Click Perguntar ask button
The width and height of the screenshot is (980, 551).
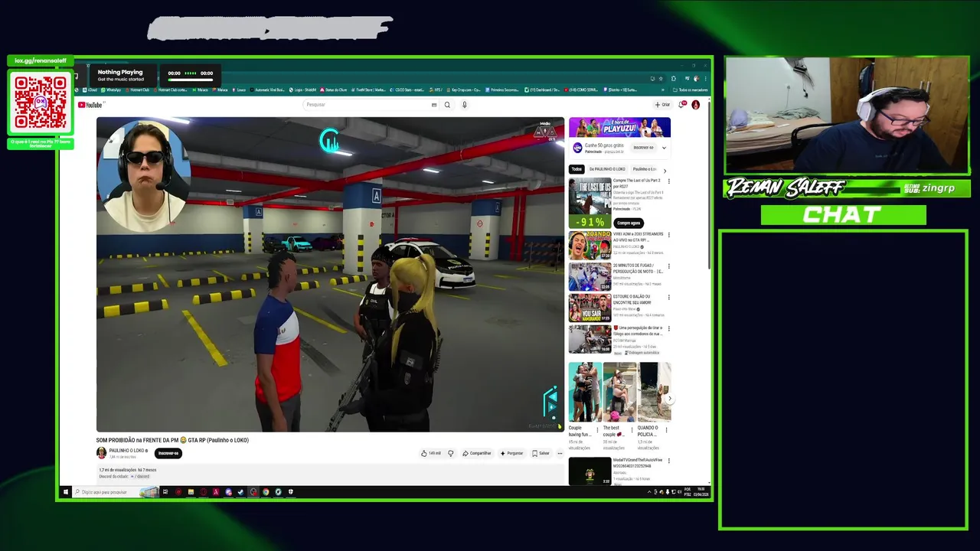pyautogui.click(x=511, y=453)
